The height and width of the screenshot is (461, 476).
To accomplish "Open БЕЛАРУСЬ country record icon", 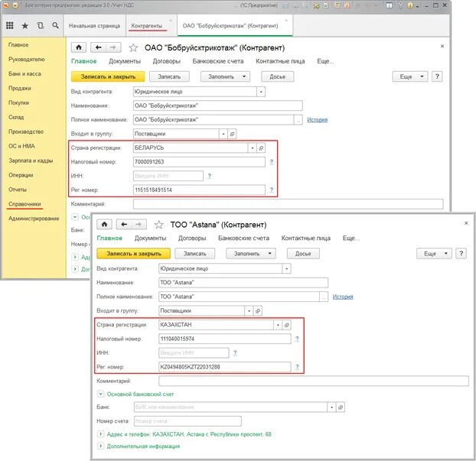I will point(261,148).
